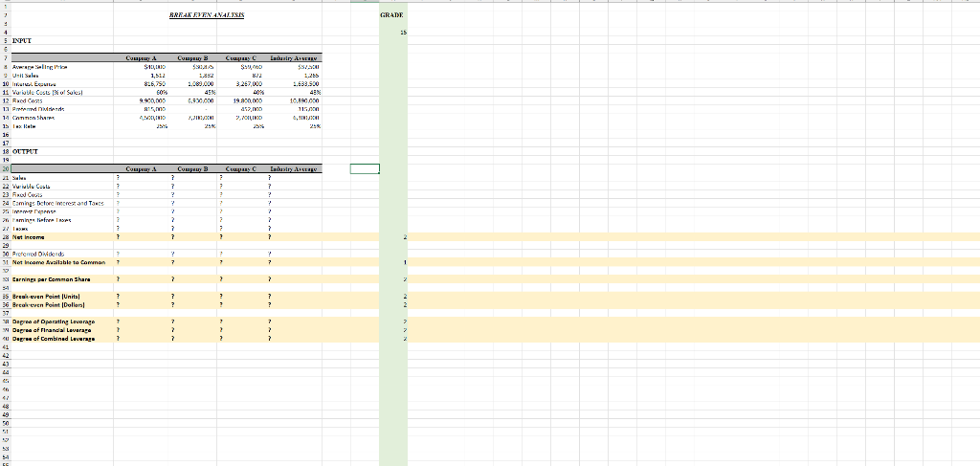Image resolution: width=980 pixels, height=466 pixels.
Task: Click the currently selected empty cell in row 20
Action: 365,168
